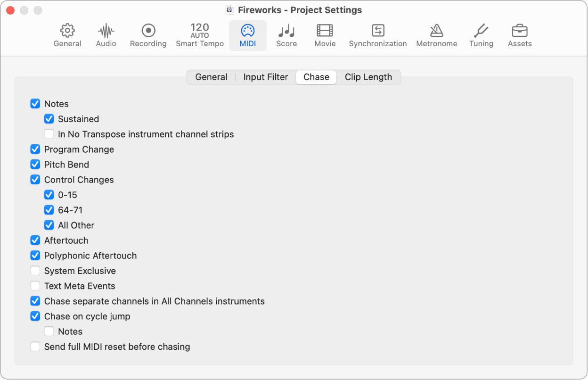Image resolution: width=588 pixels, height=380 pixels.
Task: Disable the 64-71 Control Changes option
Action: point(49,210)
